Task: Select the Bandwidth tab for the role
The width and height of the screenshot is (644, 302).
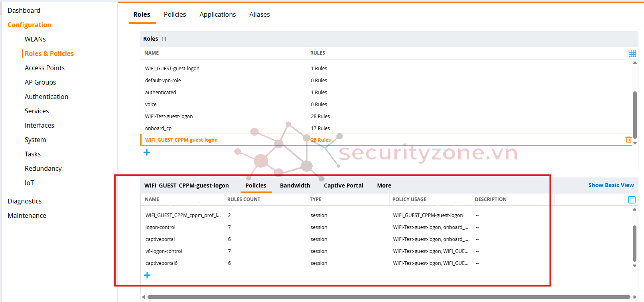Action: tap(295, 186)
